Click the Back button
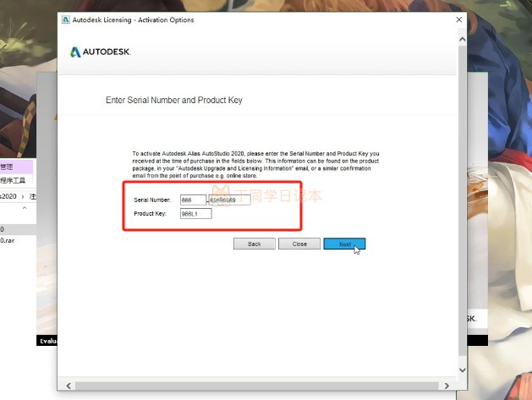532x400 pixels. pos(254,244)
